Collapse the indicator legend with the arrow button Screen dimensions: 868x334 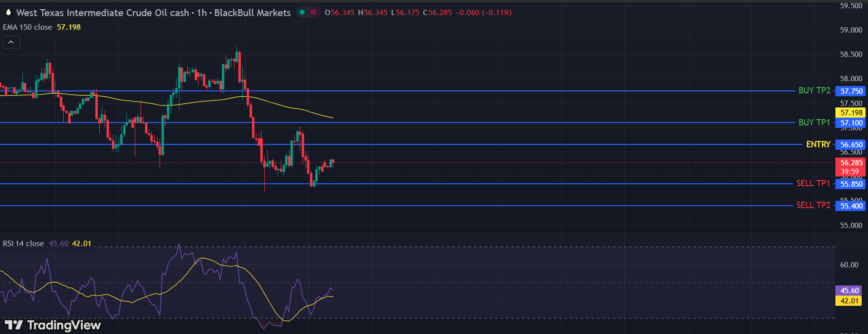pyautogui.click(x=11, y=42)
